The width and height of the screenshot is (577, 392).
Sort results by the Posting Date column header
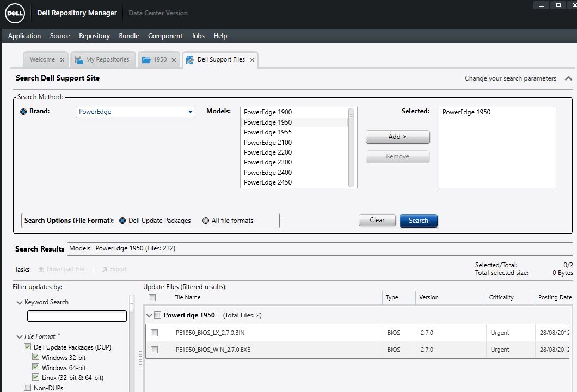555,297
